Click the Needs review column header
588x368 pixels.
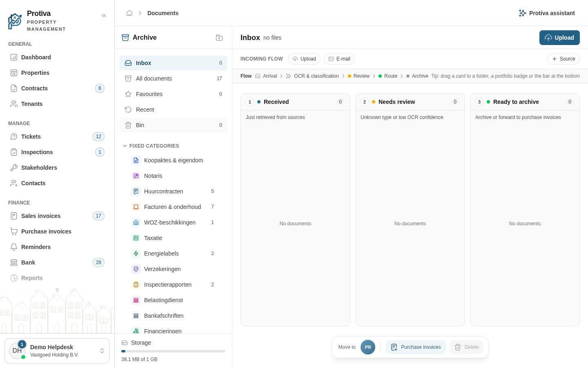[x=410, y=102]
